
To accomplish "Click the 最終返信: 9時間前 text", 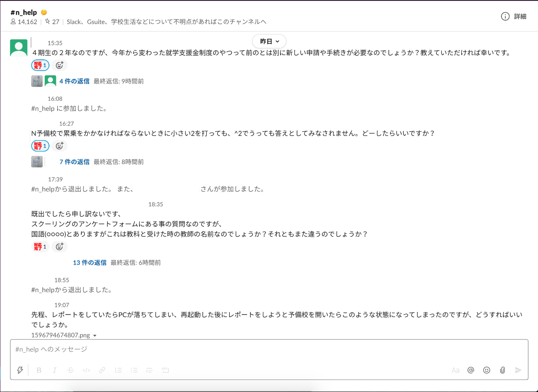I will (x=119, y=81).
